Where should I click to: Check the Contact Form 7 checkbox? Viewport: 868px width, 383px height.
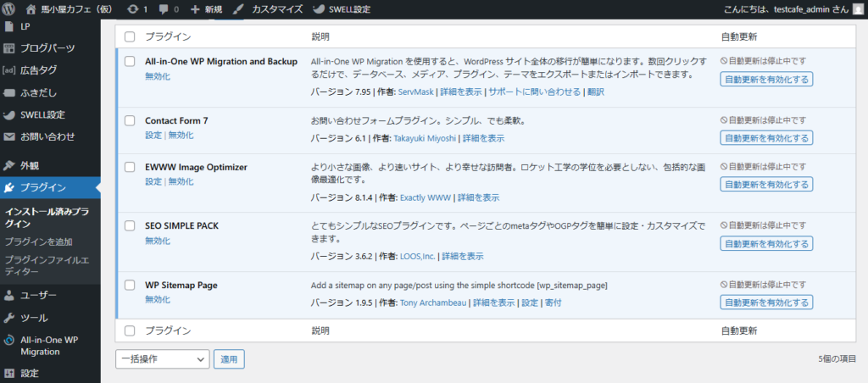[x=130, y=120]
